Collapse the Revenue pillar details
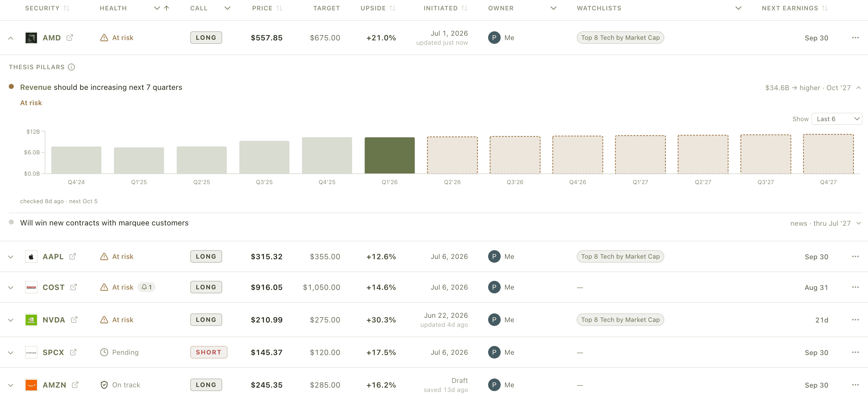The width and height of the screenshot is (868, 397). coord(859,88)
